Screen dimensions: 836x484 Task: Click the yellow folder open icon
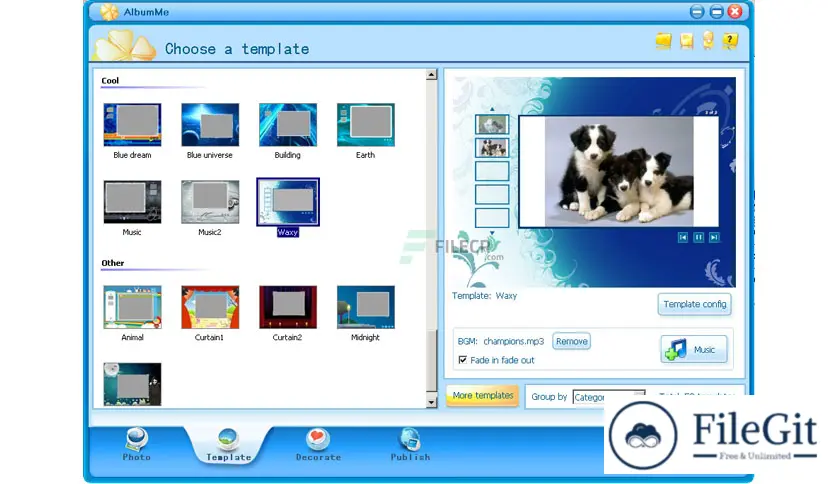[x=664, y=41]
